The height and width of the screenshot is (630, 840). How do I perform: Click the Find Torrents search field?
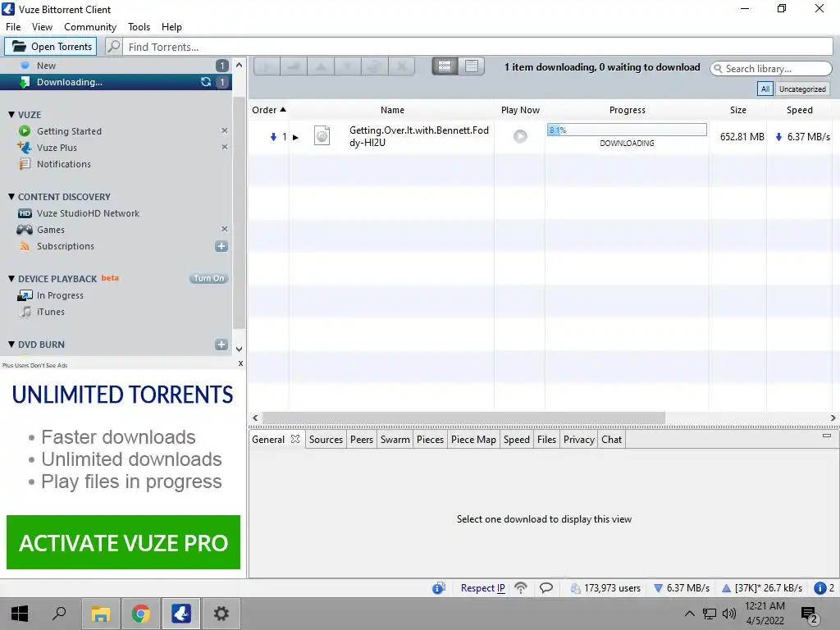[478, 47]
